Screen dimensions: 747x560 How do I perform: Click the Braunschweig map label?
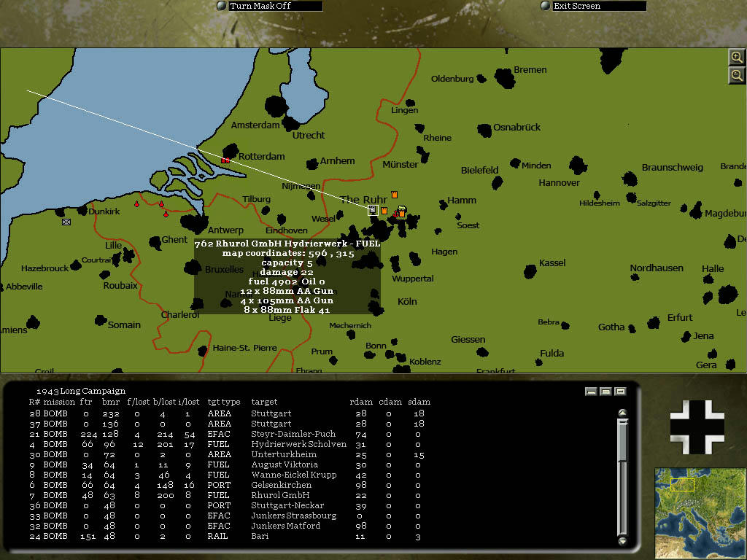coord(672,168)
